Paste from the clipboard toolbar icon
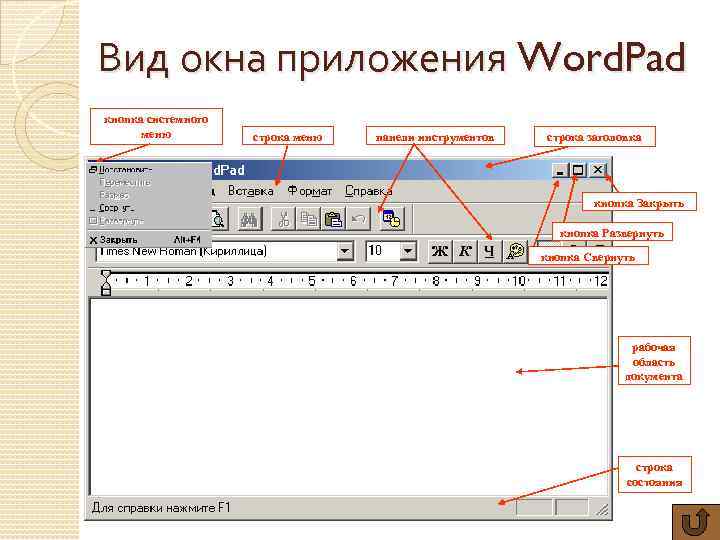This screenshot has width=720, height=540. [333, 219]
